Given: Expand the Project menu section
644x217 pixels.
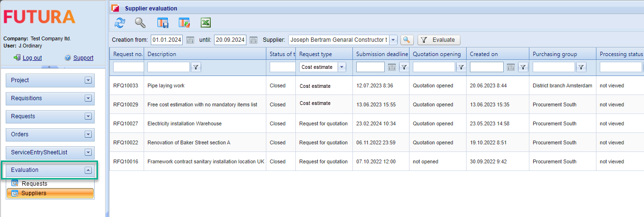Looking at the screenshot, I should click(x=88, y=80).
